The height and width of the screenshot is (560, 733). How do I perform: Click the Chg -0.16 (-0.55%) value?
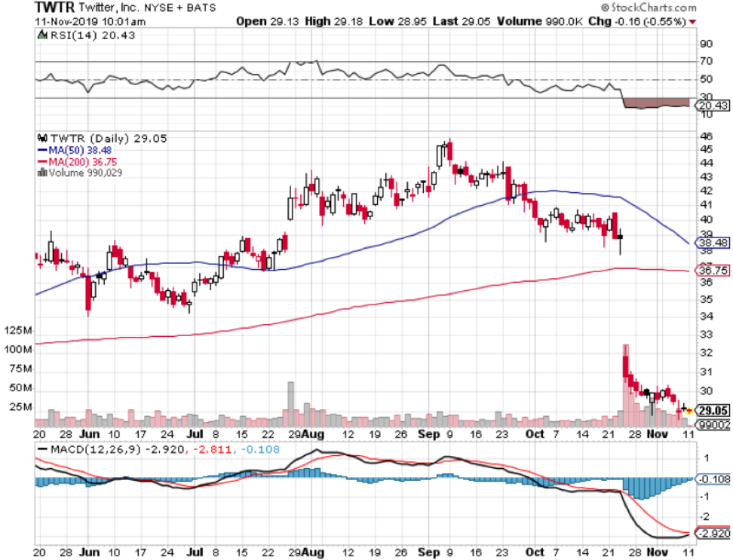(637, 22)
